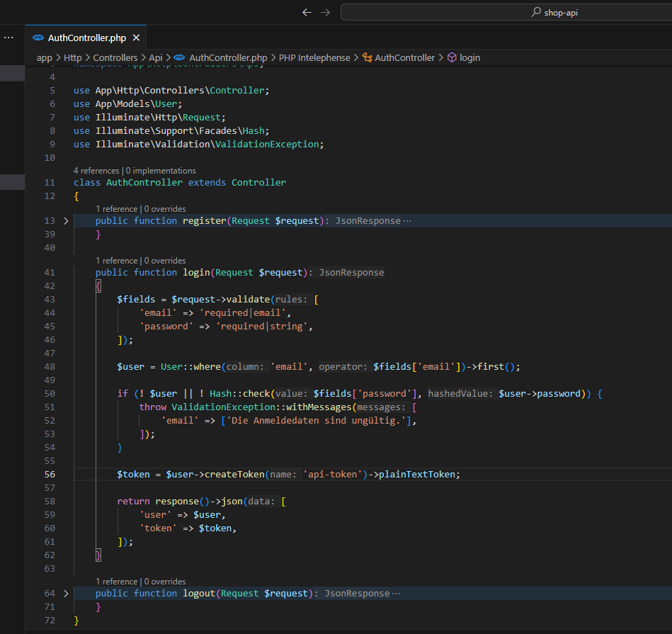
Task: Click the AuthController class icon in breadcrumbs
Action: point(367,58)
